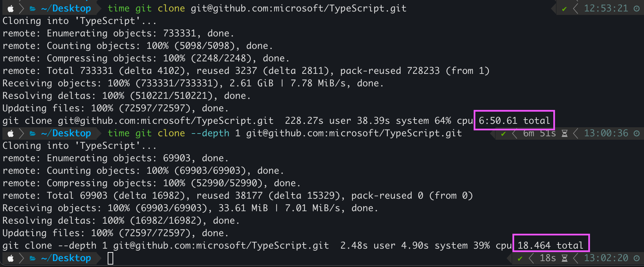Screen dimensions: 644x267
Task: Click the highlighted 18.464 total time
Action: click(x=551, y=246)
